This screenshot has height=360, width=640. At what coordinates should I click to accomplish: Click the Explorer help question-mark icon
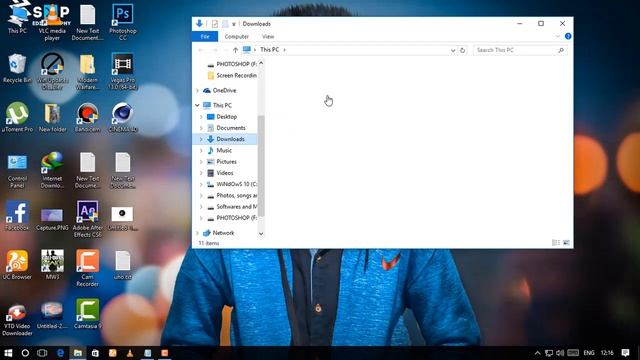568,36
